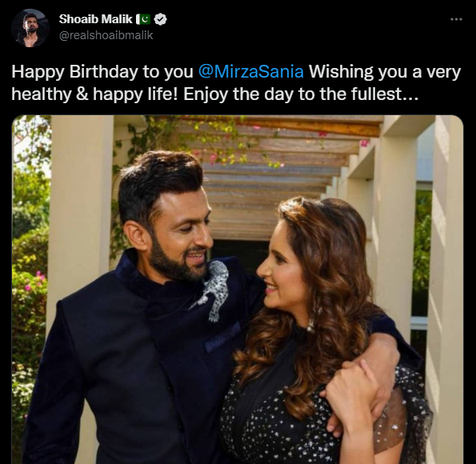Visit the @realshoaibmalik handle
The height and width of the screenshot is (464, 476).
click(106, 35)
